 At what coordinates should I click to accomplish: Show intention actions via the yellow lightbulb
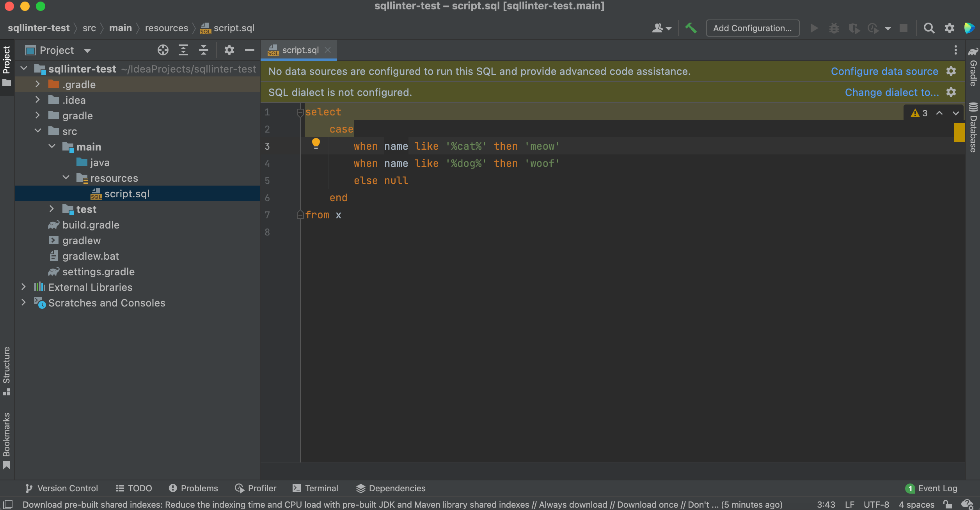pyautogui.click(x=316, y=144)
